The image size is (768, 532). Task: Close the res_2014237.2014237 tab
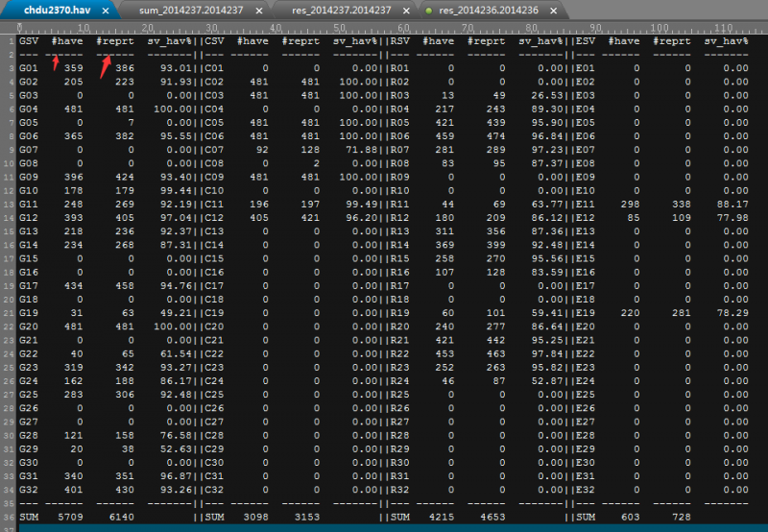pyautogui.click(x=406, y=11)
